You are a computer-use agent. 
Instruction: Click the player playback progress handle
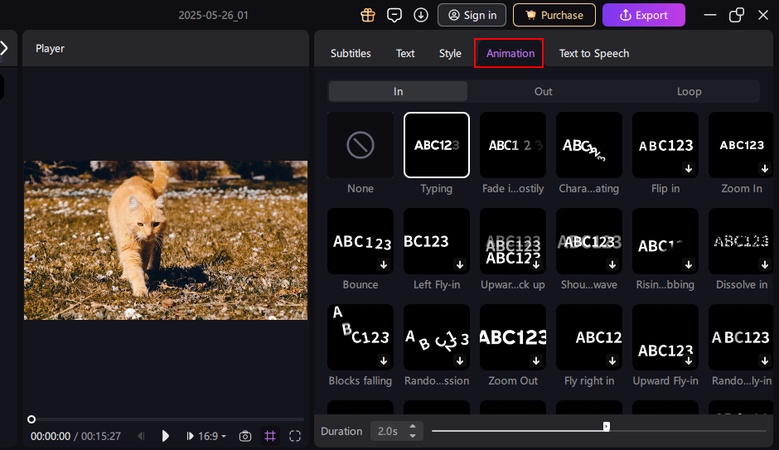(x=31, y=420)
